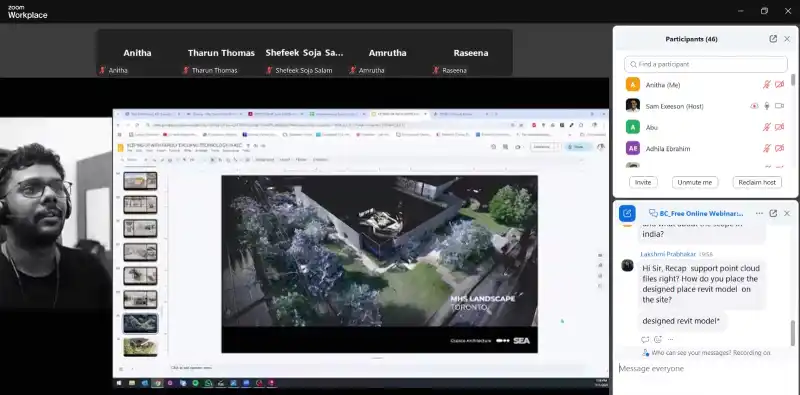Add an emoji reaction to the last message
Screen dimensions: 800x395
pos(658,339)
